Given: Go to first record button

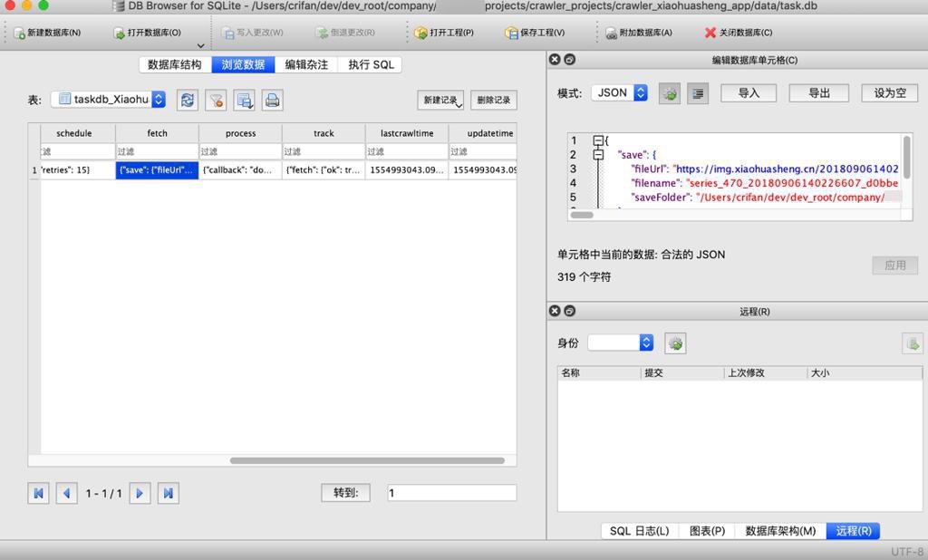Looking at the screenshot, I should coord(38,493).
